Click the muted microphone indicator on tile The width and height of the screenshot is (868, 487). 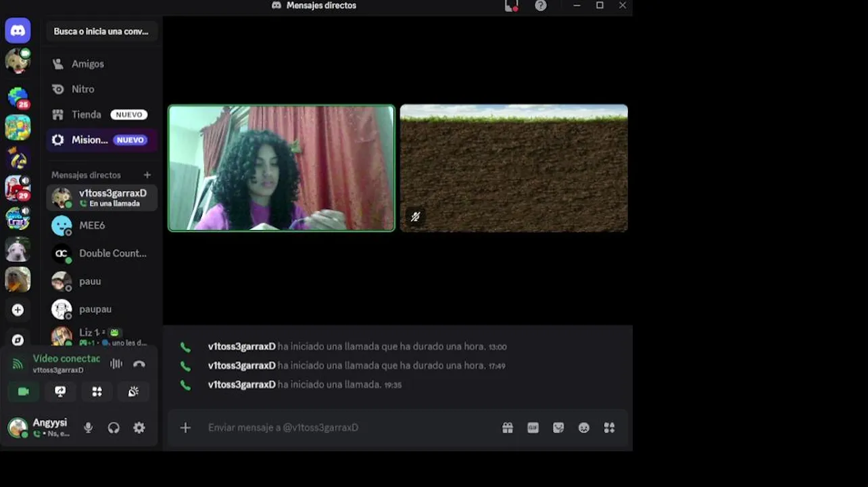point(415,216)
